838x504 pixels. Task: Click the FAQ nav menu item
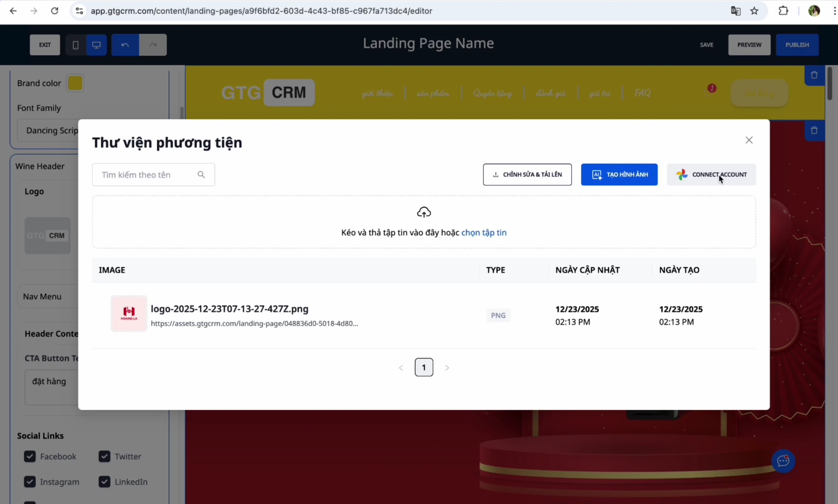[x=642, y=93]
